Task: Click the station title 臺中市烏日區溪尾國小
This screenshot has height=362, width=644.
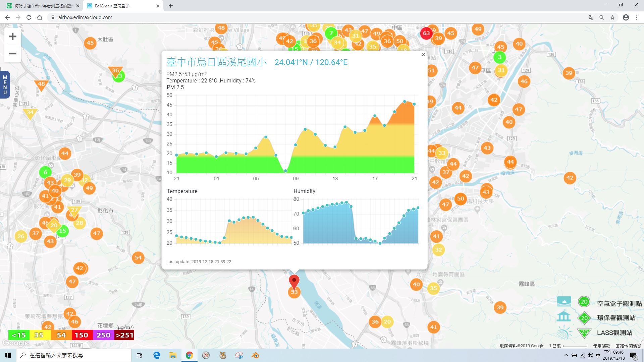Action: click(x=217, y=62)
